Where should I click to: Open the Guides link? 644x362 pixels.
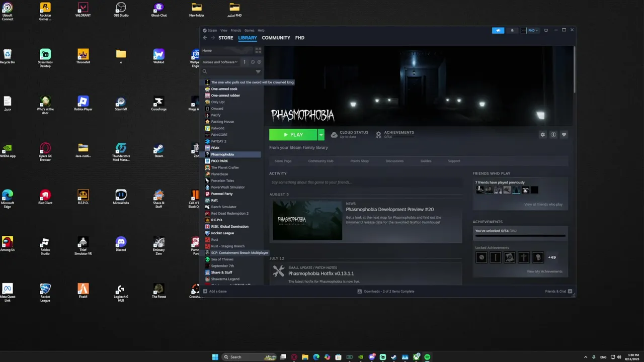tap(426, 161)
